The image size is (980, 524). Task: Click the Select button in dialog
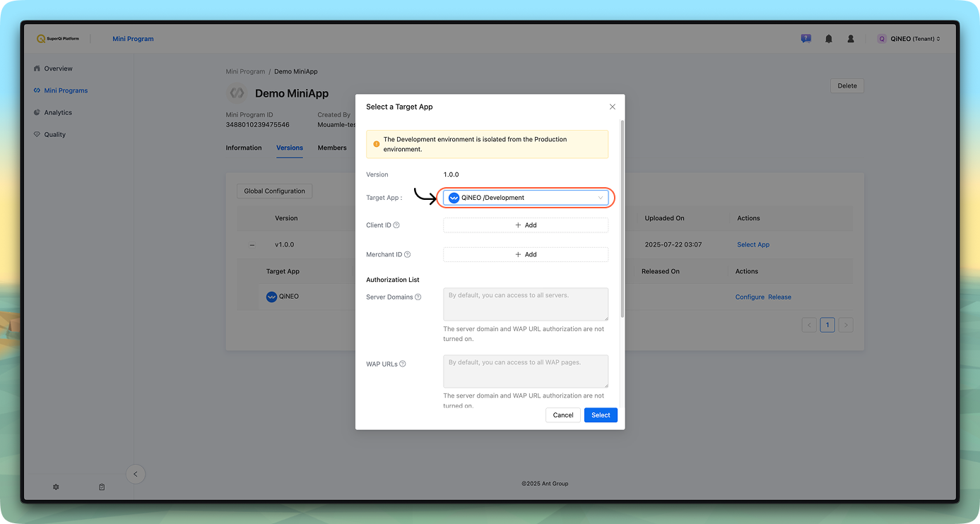coord(601,415)
